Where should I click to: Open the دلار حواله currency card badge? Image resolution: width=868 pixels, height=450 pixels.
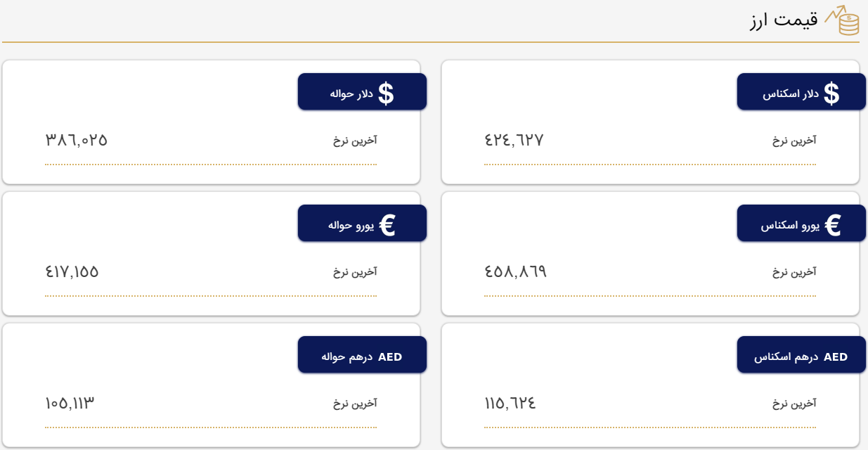coord(362,91)
